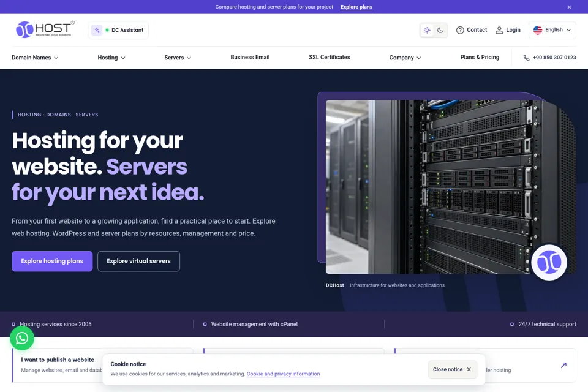
Task: Expand the Company menu
Action: point(405,58)
